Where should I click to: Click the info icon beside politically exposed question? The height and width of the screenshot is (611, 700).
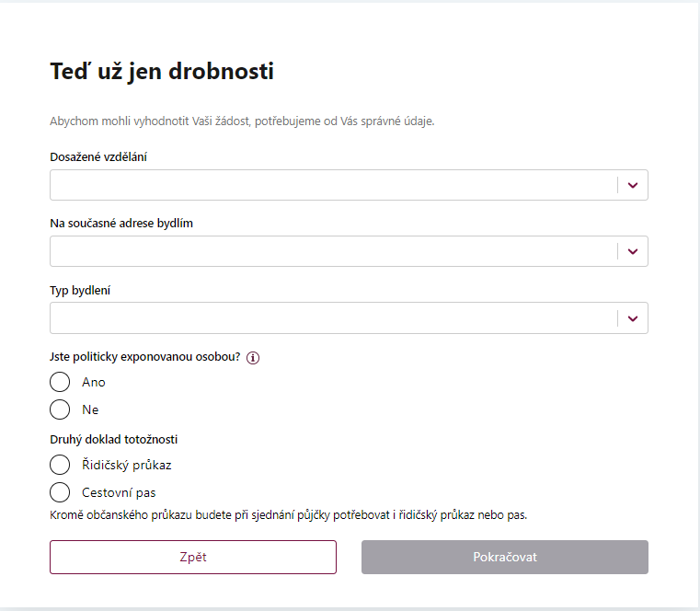(x=253, y=358)
